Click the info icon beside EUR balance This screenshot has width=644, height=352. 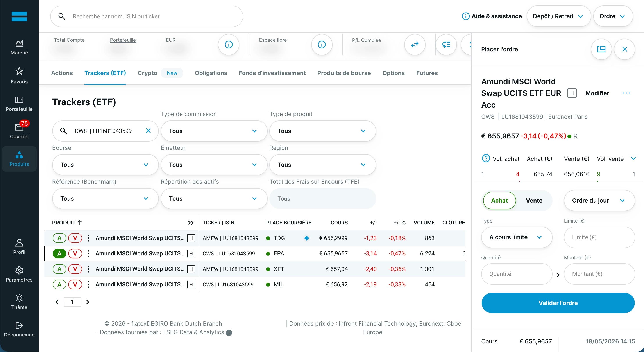coord(229,45)
